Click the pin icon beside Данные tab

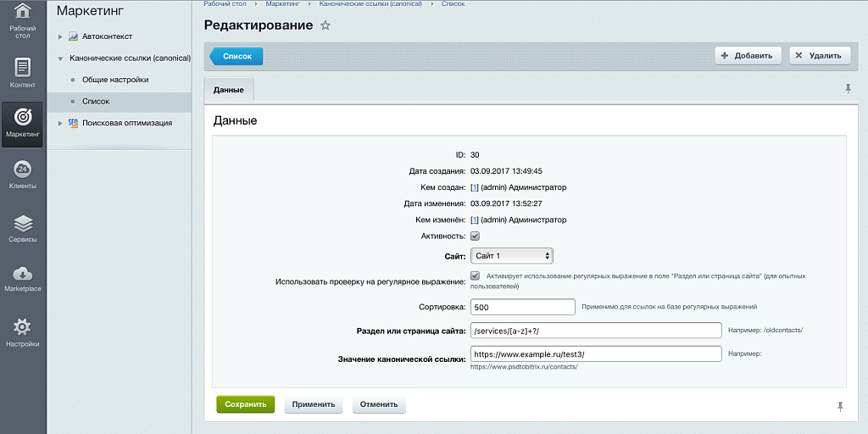[848, 88]
